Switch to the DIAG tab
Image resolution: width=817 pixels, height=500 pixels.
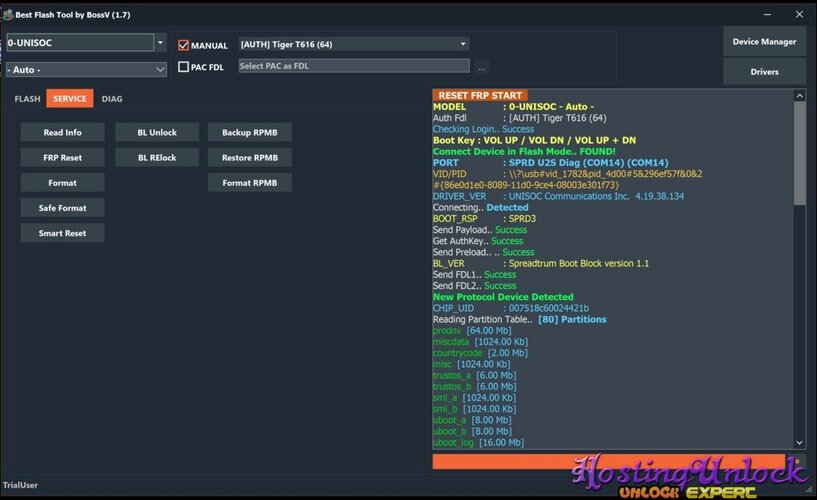point(112,98)
